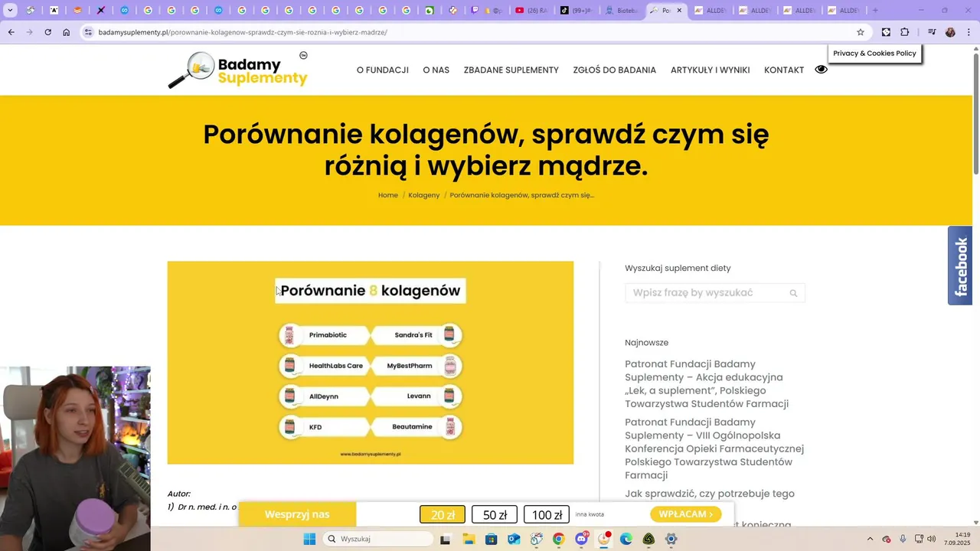The height and width of the screenshot is (551, 980).
Task: Open Settings gear from taskbar
Action: click(x=671, y=539)
